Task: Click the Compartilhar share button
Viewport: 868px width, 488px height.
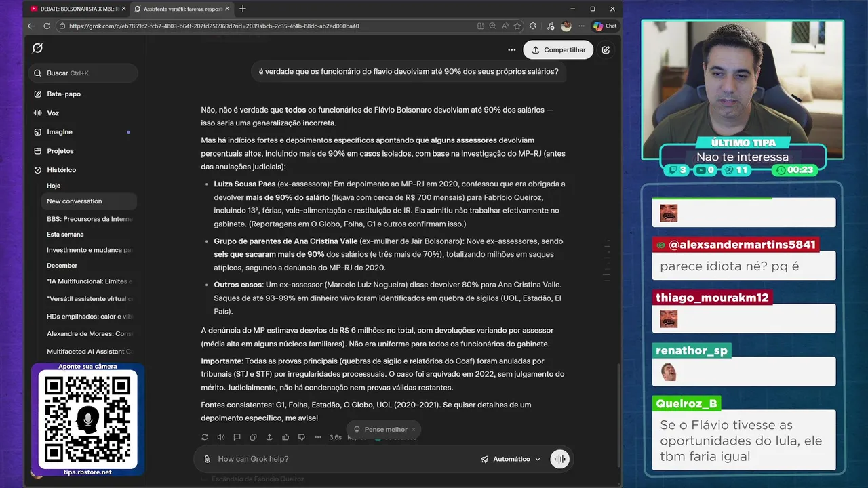Action: 558,49
